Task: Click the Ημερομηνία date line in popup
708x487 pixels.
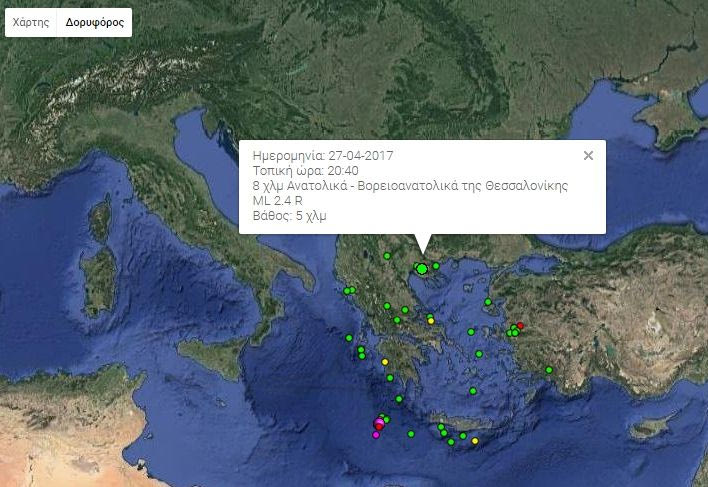Action: pyautogui.click(x=324, y=155)
